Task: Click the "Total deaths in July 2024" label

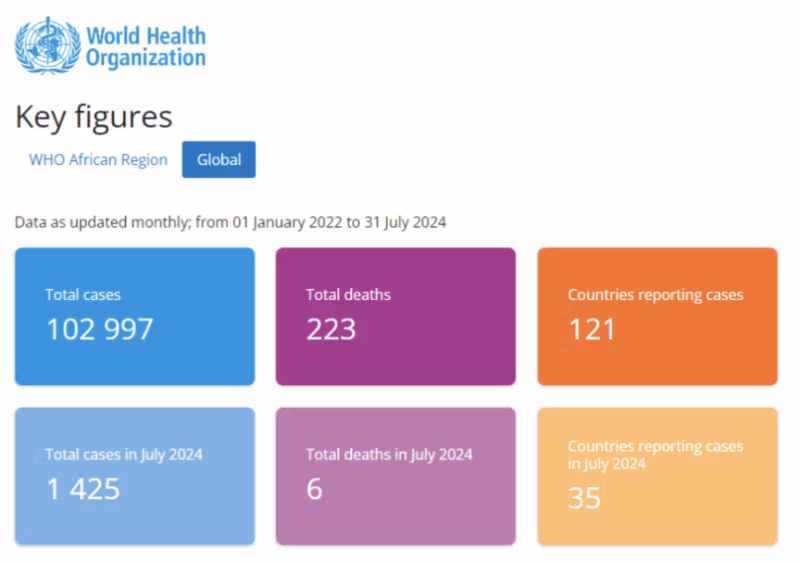Action: [389, 454]
